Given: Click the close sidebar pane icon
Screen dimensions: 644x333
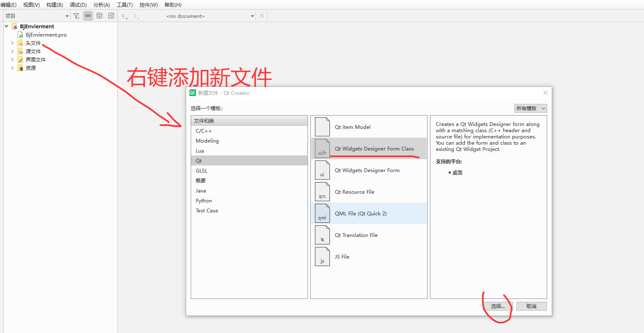Looking at the screenshot, I should pos(111,16).
